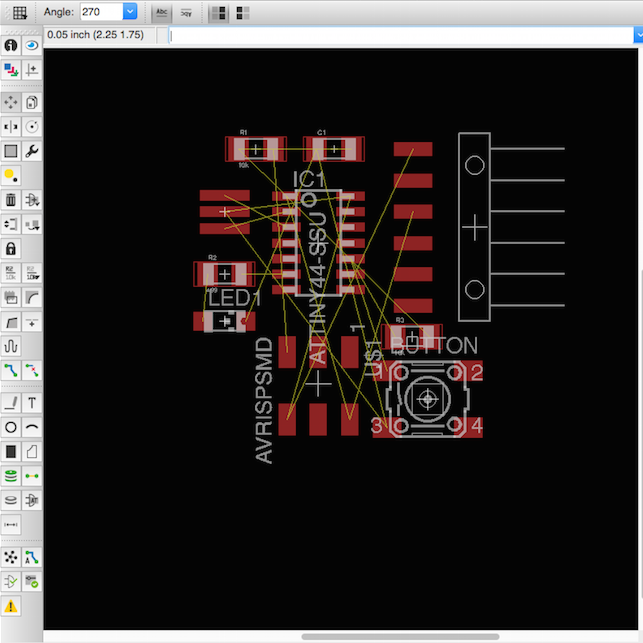Select the Lock padlock tool
This screenshot has width=643, height=643.
pos(11,249)
